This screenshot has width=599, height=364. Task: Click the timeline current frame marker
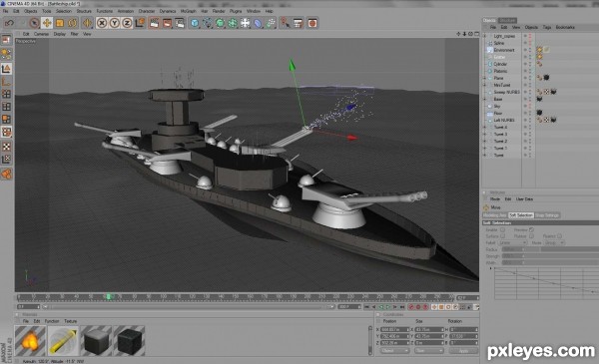tap(109, 296)
